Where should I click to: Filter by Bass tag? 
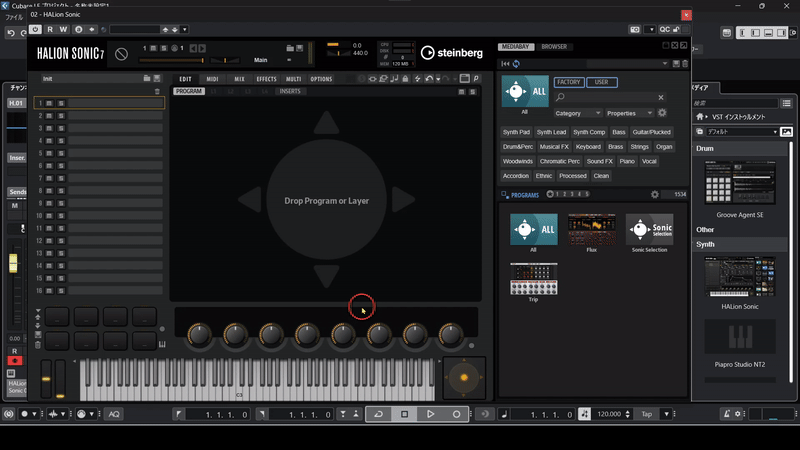[x=619, y=132]
